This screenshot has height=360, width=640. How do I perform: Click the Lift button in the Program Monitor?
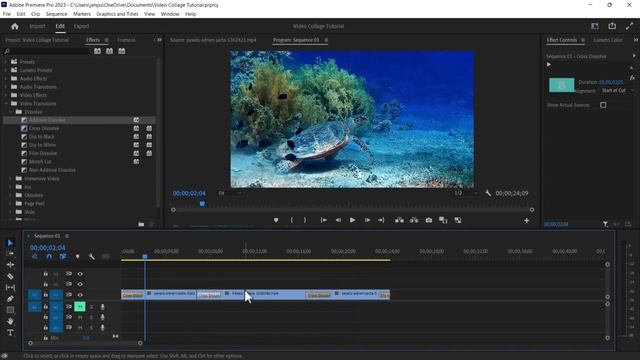pos(399,220)
